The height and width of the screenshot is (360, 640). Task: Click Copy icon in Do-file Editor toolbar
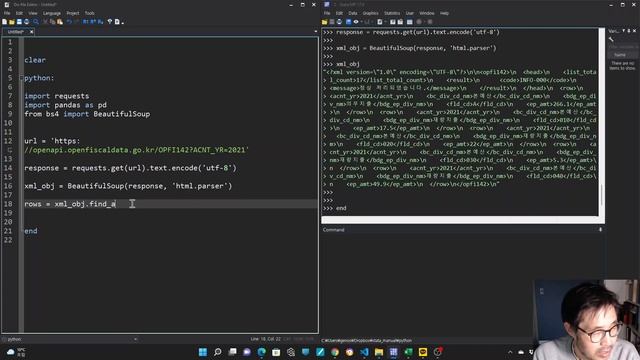(53, 22)
